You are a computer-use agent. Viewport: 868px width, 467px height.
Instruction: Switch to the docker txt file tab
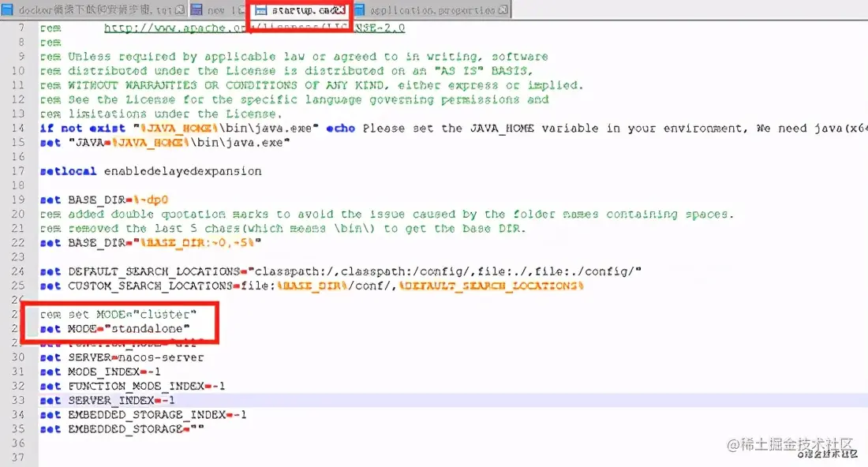coord(94,10)
